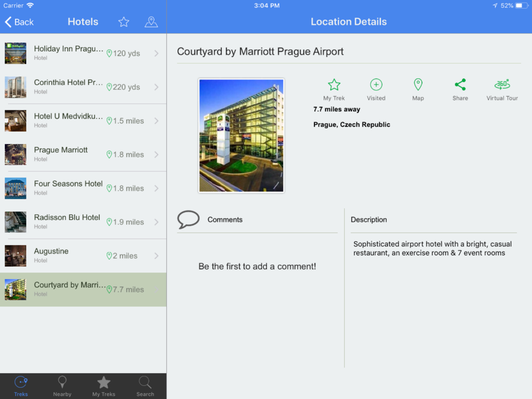Screen dimensions: 532x399
Task: Open Holiday Inn Prague row chevron
Action: pos(156,53)
